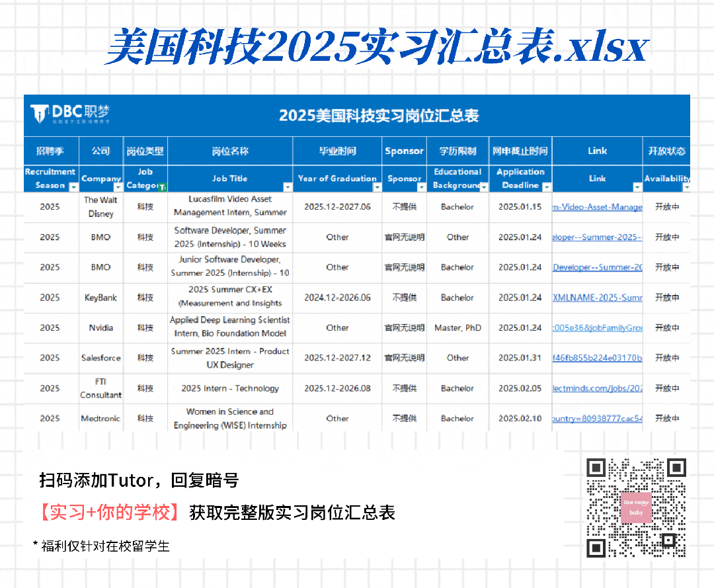Select the graduation cell '2024.12-2026.06'
714x588 pixels.
[337, 298]
